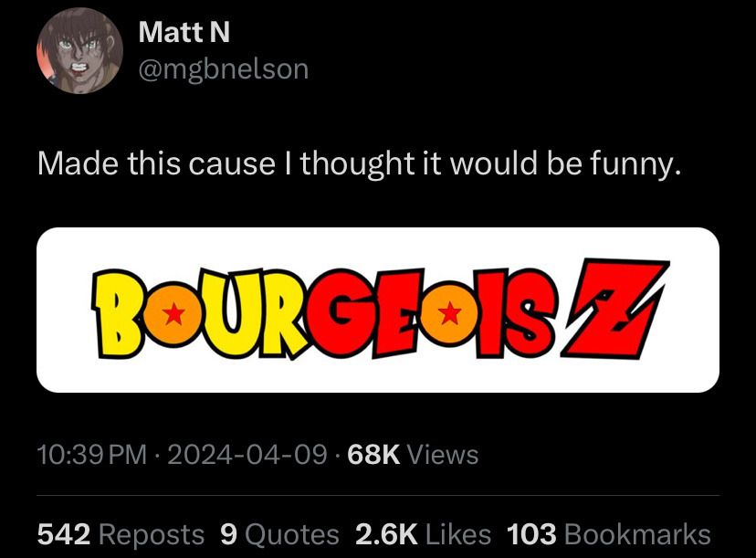
Task: Click the tweet text about being funny
Action: [x=359, y=163]
